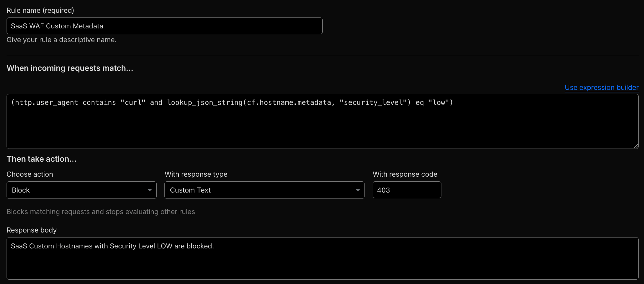Click the Custom Text response type value
The width and height of the screenshot is (644, 284).
coord(190,190)
